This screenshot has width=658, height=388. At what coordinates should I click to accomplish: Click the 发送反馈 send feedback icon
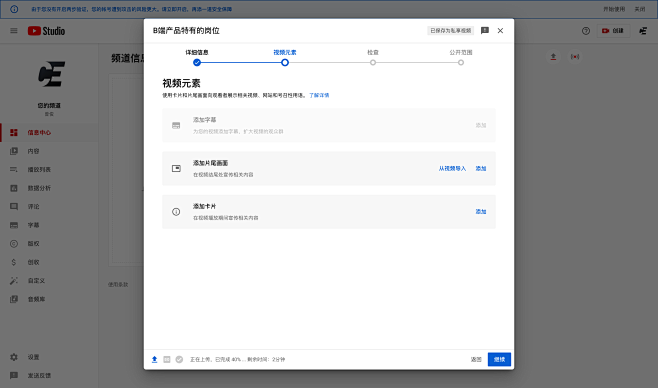pos(14,375)
